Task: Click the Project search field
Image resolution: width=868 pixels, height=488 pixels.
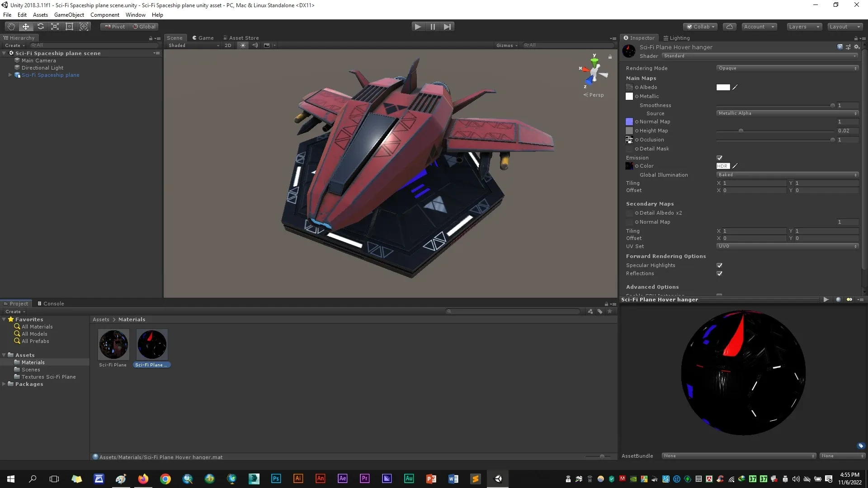Action: (x=513, y=311)
